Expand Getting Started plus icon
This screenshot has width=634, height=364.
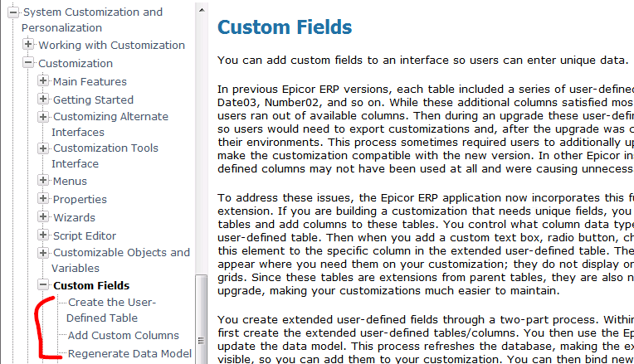pyautogui.click(x=43, y=99)
